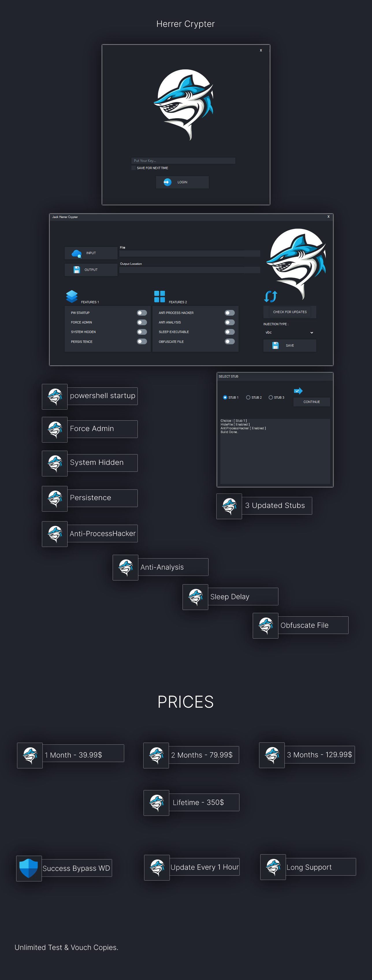Switch on the Persis Tence toggle
This screenshot has width=372, height=980.
point(142,342)
